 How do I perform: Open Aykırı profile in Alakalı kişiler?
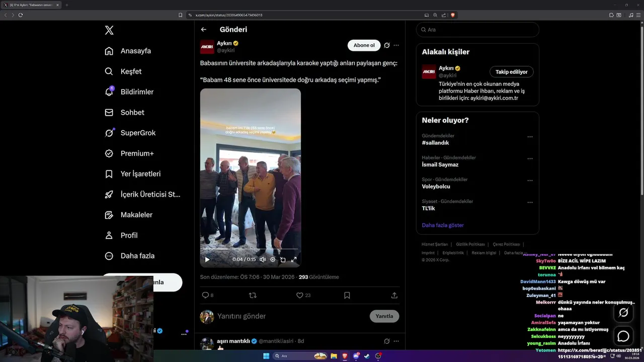click(446, 68)
